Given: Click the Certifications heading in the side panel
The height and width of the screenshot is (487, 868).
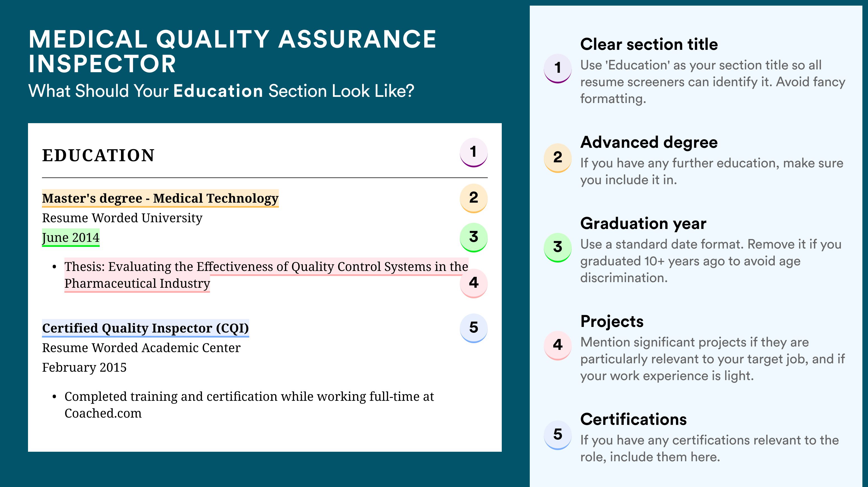Looking at the screenshot, I should click(x=633, y=419).
